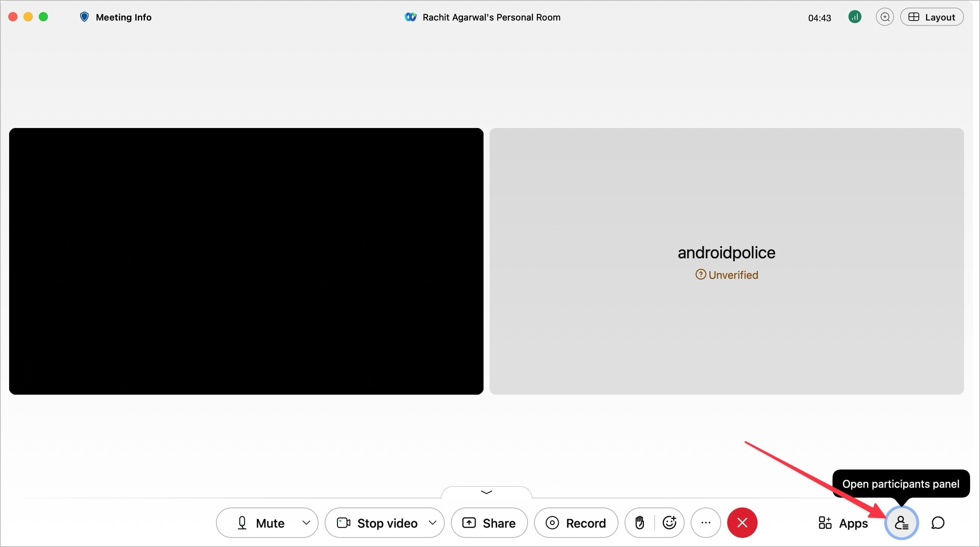Screen dimensions: 980x547
Task: Click the circular zoom icon near Layout
Action: (885, 17)
